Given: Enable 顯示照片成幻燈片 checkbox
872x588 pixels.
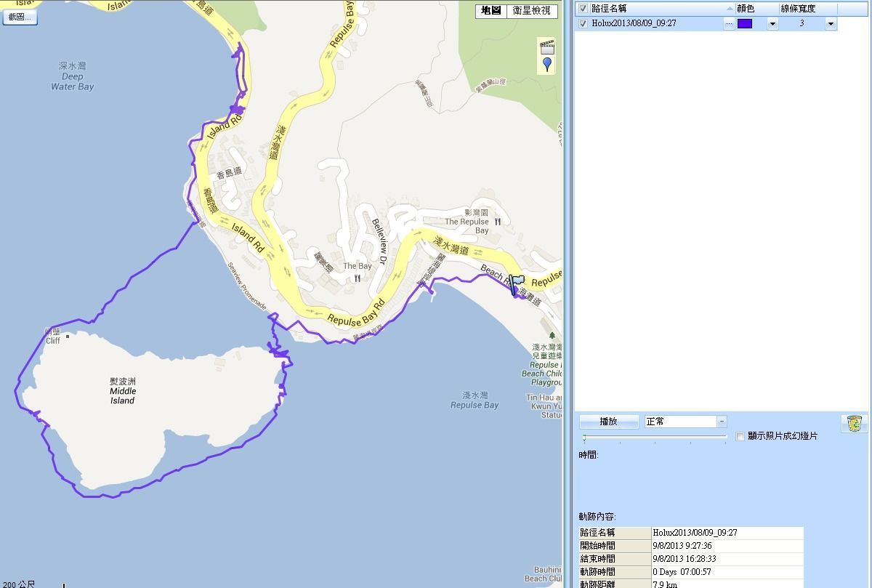Looking at the screenshot, I should (740, 436).
